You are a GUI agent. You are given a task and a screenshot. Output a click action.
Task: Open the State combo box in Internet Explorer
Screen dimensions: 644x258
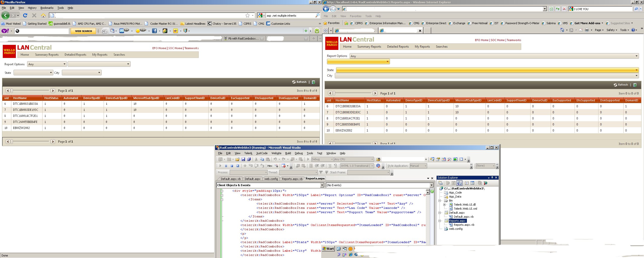tap(487, 70)
